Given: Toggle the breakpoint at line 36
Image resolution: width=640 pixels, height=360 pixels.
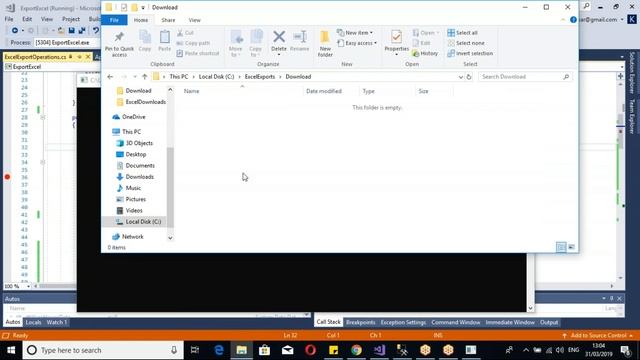Looking at the screenshot, I should (x=7, y=177).
